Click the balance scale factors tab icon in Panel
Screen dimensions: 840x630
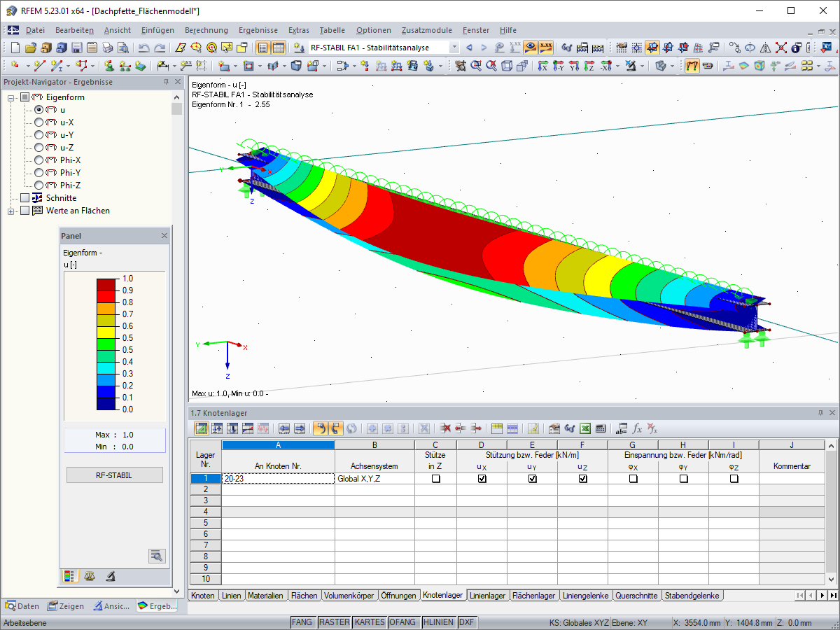coord(90,576)
